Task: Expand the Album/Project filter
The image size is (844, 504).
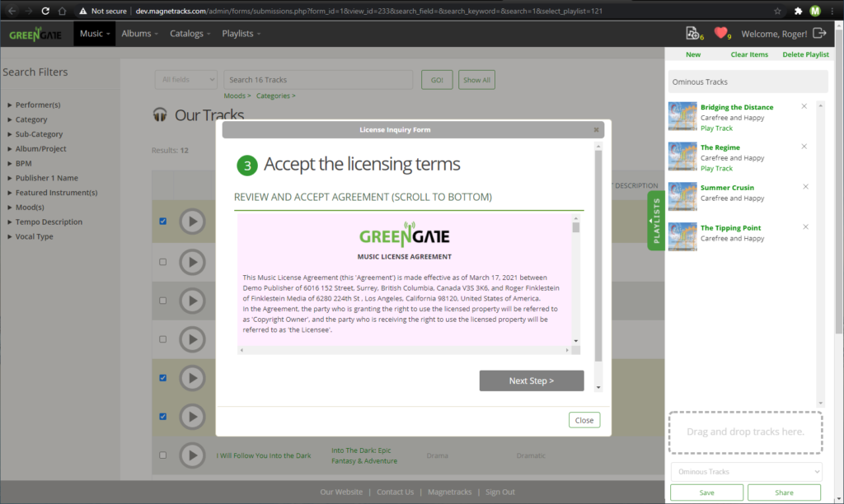Action: click(x=36, y=148)
